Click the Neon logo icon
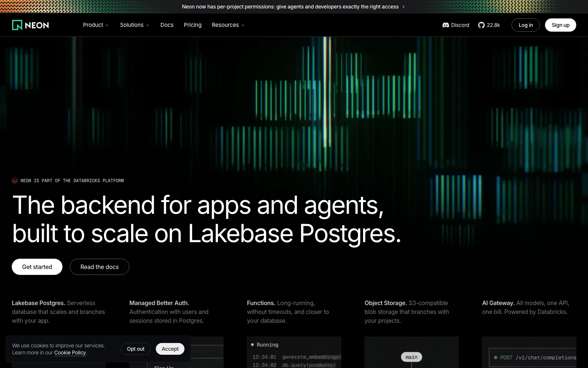The image size is (588, 368). coord(17,25)
